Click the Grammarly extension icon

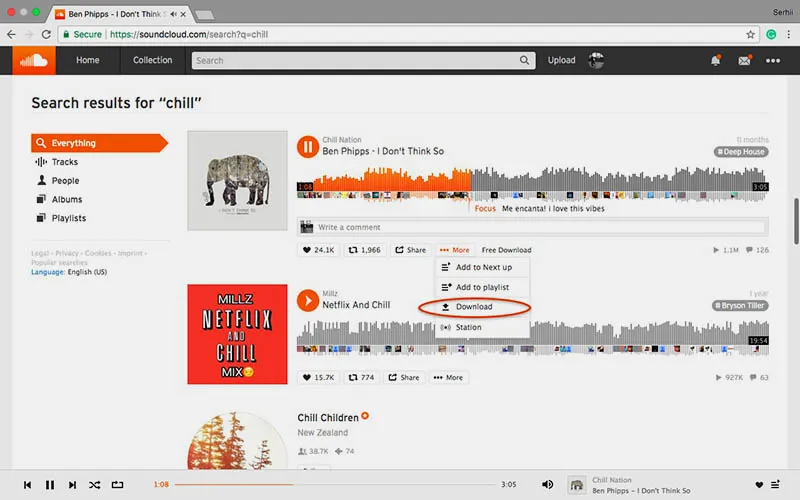click(x=771, y=34)
